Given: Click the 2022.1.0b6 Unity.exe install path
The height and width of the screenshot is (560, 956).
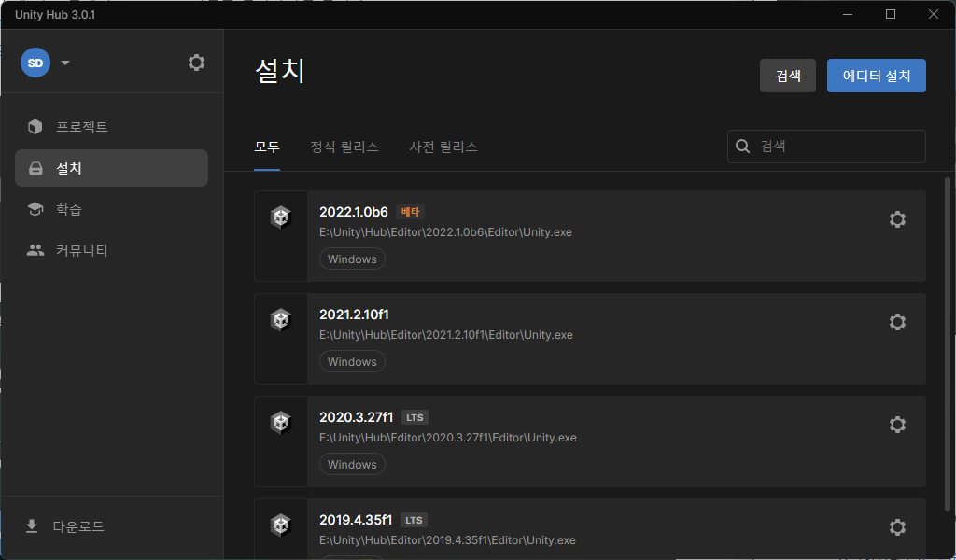Looking at the screenshot, I should click(x=445, y=232).
